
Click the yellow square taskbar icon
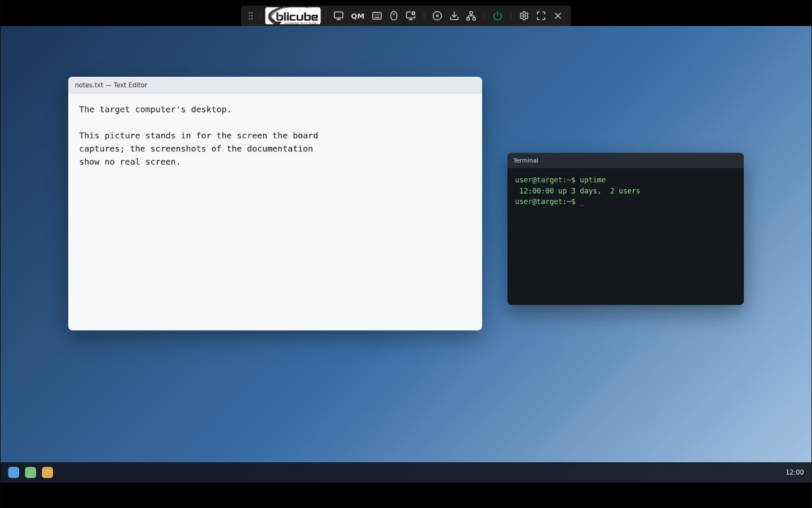coord(47,472)
